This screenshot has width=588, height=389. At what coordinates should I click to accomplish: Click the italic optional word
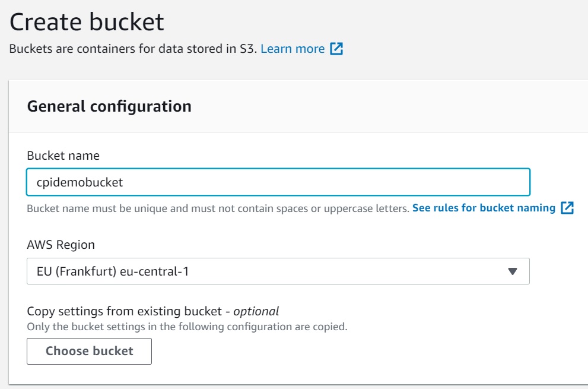click(256, 311)
